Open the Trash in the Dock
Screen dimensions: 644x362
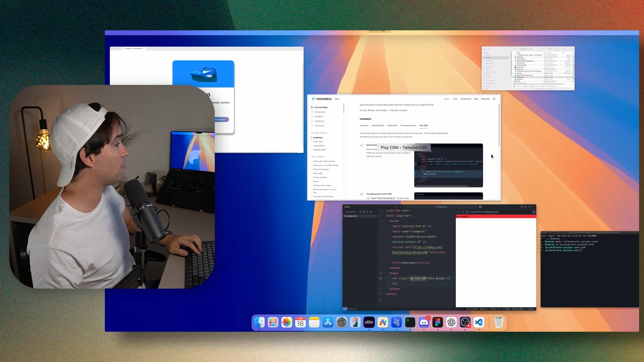pyautogui.click(x=499, y=322)
